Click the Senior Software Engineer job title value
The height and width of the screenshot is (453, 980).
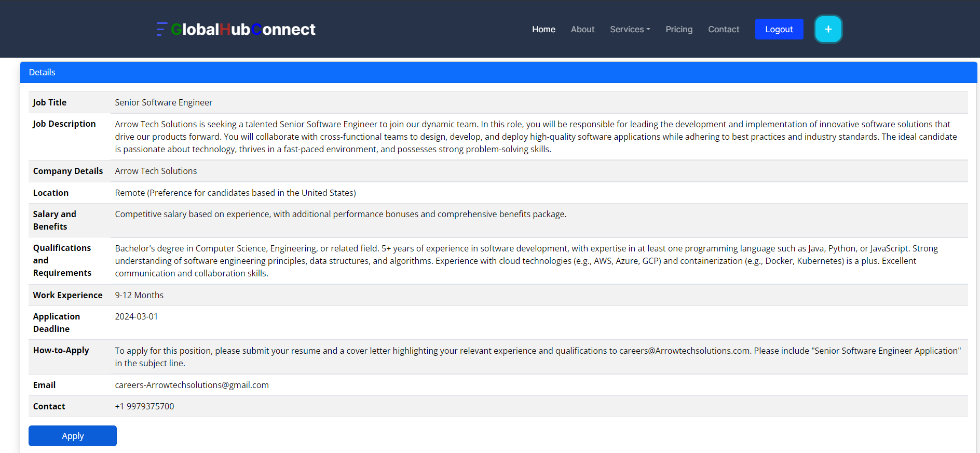tap(164, 102)
